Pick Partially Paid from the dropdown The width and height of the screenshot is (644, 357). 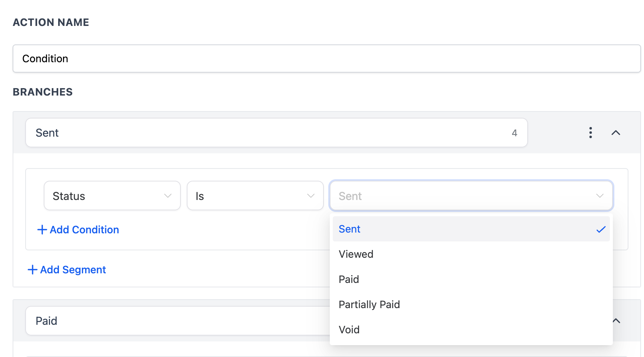(x=369, y=304)
